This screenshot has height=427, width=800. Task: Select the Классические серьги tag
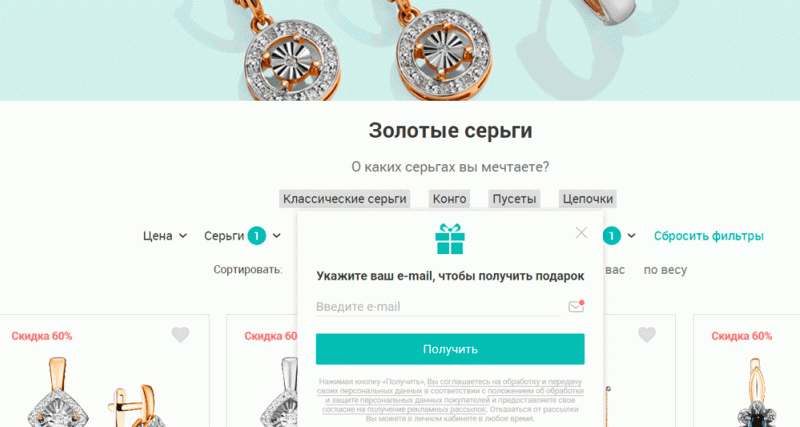pos(344,199)
